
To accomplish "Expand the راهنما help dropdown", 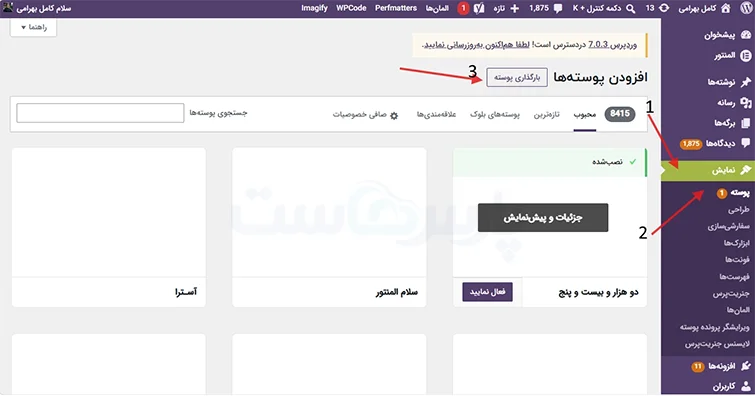I will point(34,27).
